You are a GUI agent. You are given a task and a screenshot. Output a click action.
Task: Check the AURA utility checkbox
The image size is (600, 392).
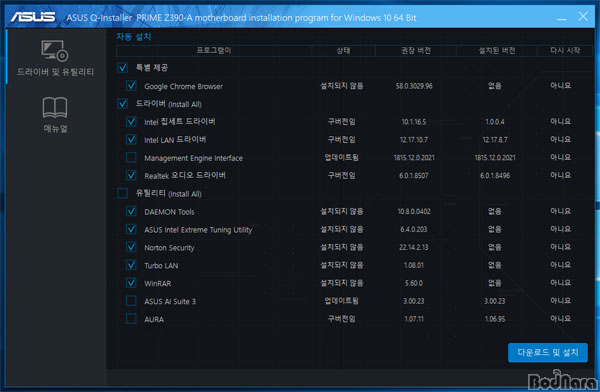tap(131, 318)
